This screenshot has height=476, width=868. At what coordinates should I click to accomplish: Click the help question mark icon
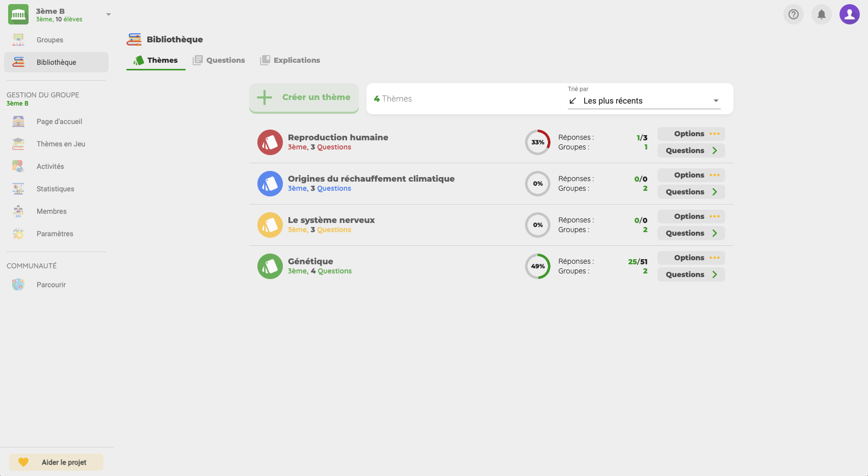793,14
